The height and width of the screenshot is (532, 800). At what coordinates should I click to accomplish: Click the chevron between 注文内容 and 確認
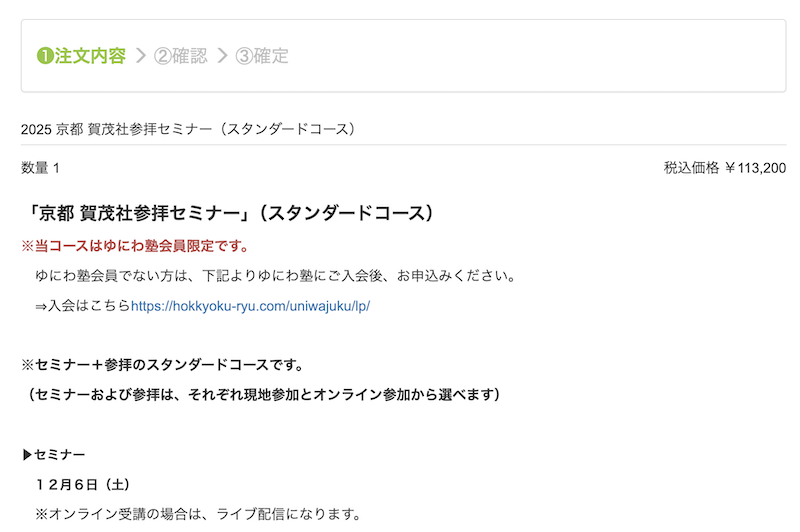[140, 56]
